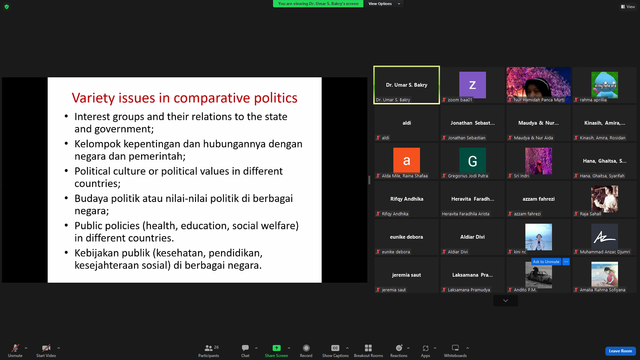Open the Participants panel
640x360 pixels.
[209, 350]
